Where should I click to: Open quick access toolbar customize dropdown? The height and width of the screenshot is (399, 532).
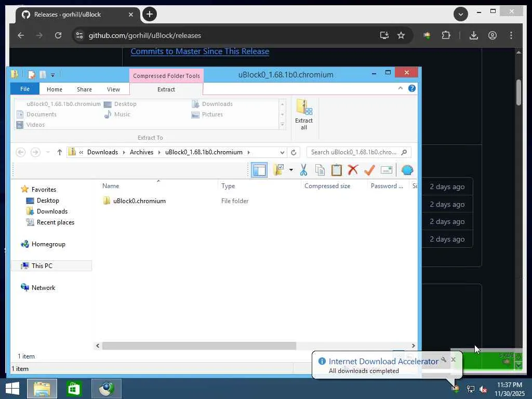[x=52, y=75]
